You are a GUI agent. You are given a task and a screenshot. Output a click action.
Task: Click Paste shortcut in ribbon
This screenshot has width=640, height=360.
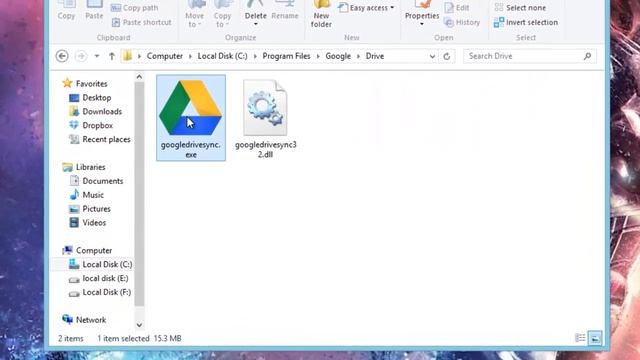(141, 22)
